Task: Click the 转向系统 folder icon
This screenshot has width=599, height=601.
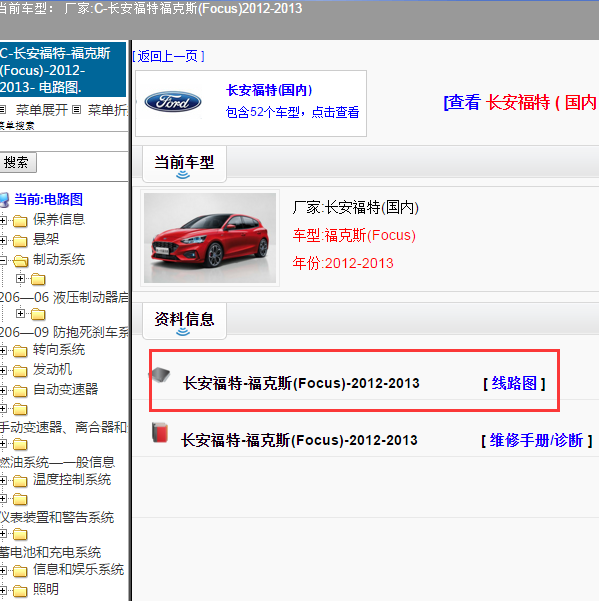Action: coord(20,351)
